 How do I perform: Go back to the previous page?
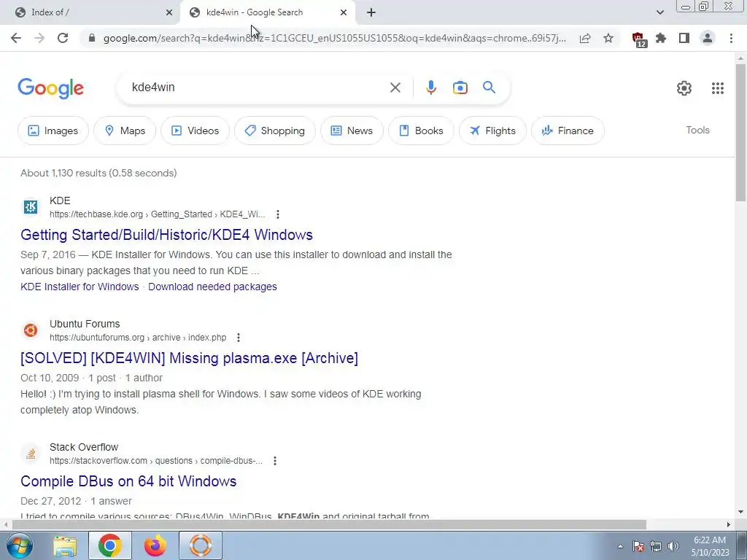pyautogui.click(x=16, y=38)
